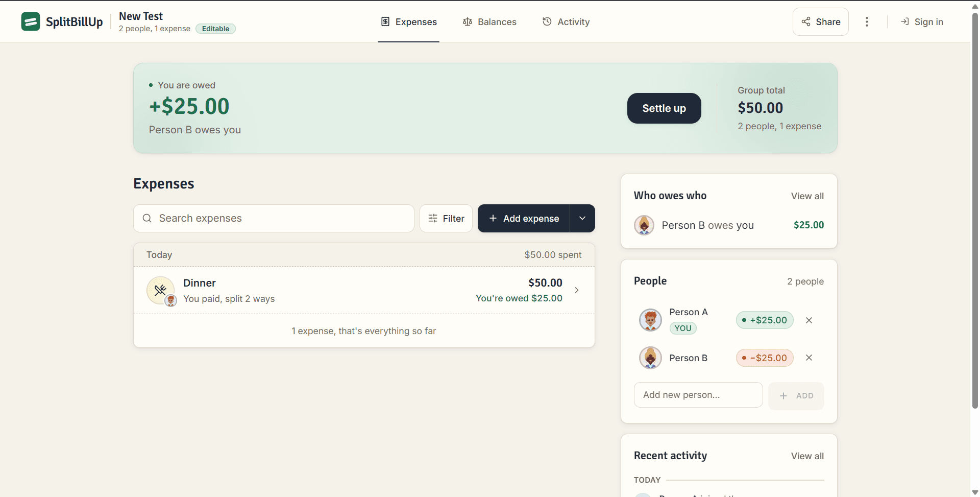980x497 pixels.
Task: Expand the Add expense dropdown arrow
Action: tap(582, 218)
